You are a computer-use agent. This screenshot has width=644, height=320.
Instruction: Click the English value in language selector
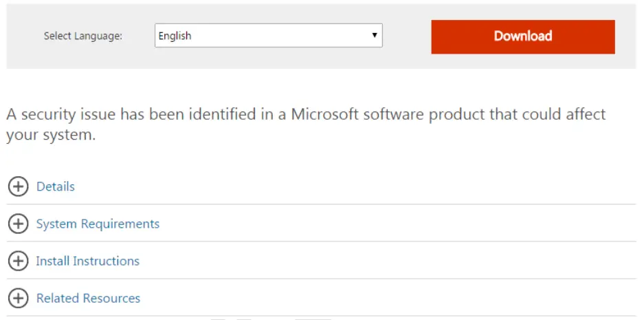point(175,36)
